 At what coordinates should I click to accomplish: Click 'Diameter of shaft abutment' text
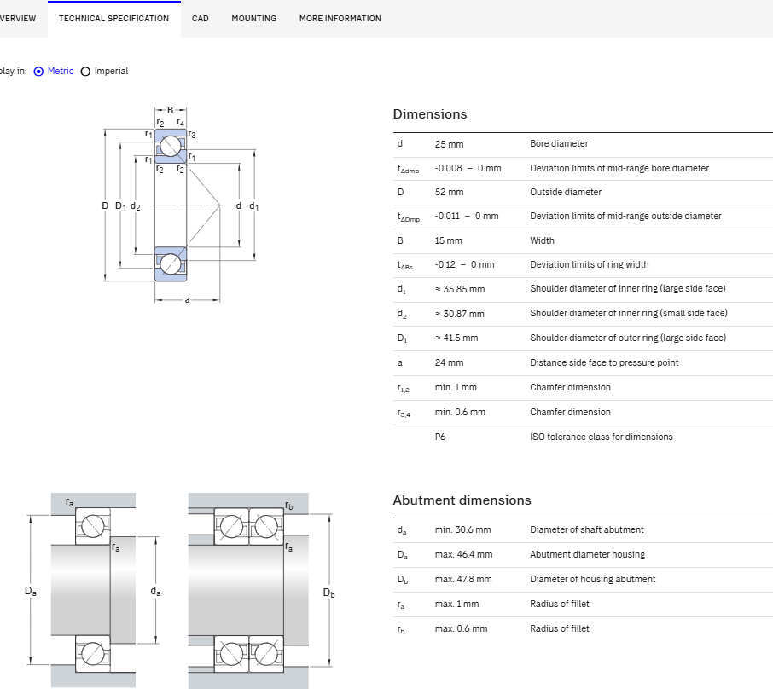pos(587,529)
